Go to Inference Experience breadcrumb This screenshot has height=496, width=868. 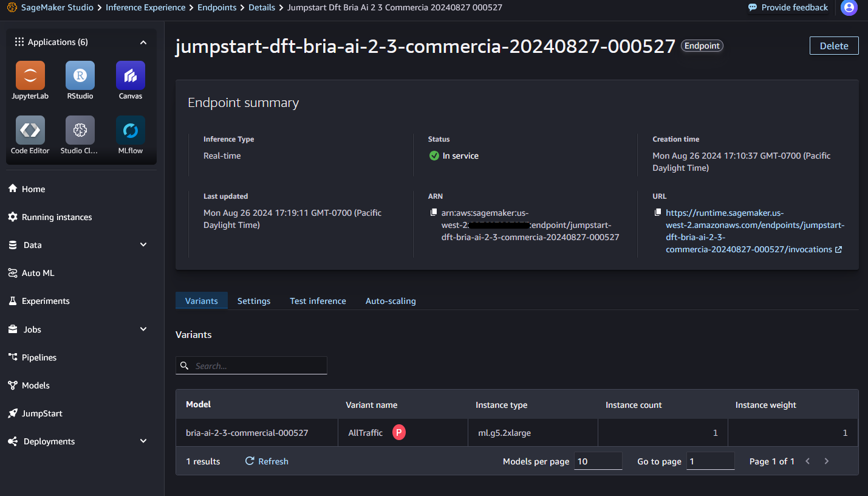tap(146, 7)
